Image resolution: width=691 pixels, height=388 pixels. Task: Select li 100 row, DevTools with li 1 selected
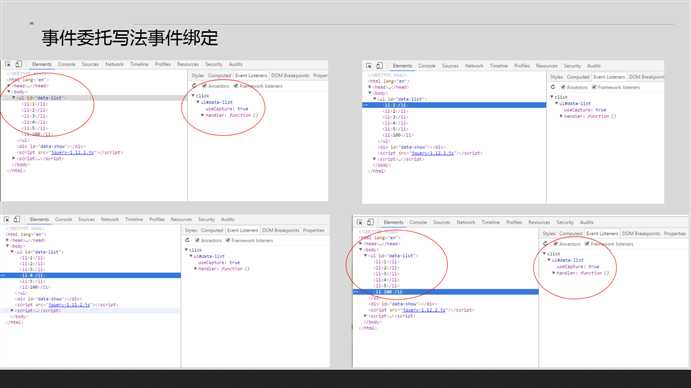click(x=399, y=135)
